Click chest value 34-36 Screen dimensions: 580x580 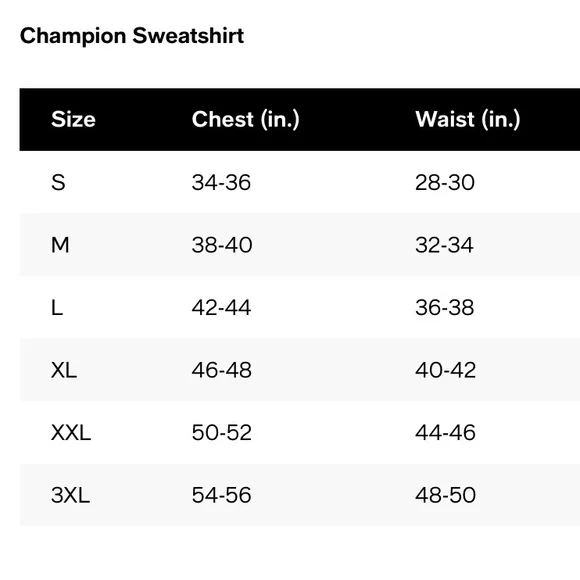coord(221,182)
